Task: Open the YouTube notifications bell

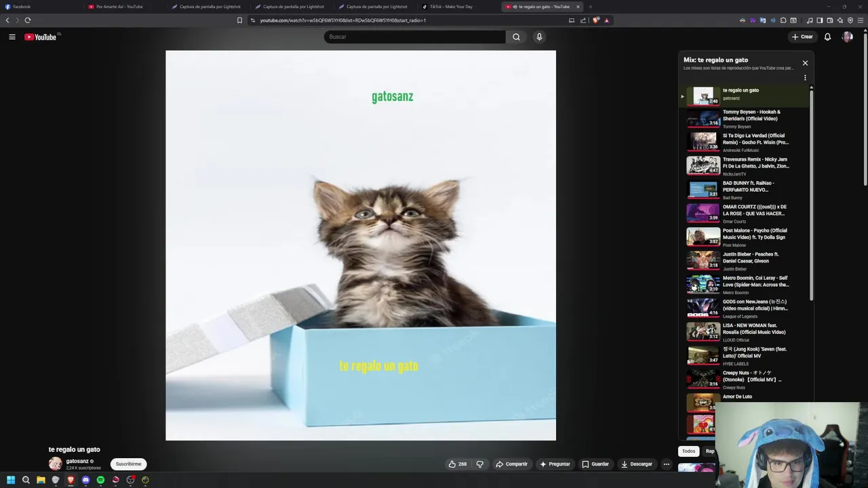Action: [827, 37]
